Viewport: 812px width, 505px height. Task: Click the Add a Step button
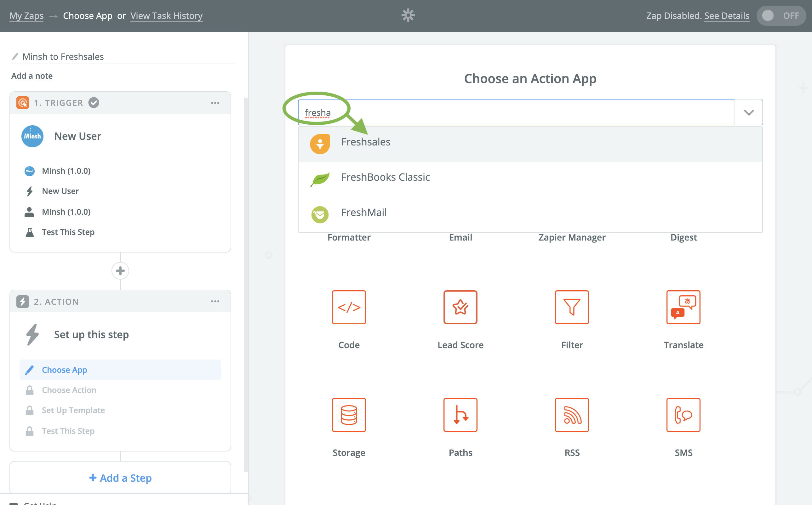tap(120, 478)
